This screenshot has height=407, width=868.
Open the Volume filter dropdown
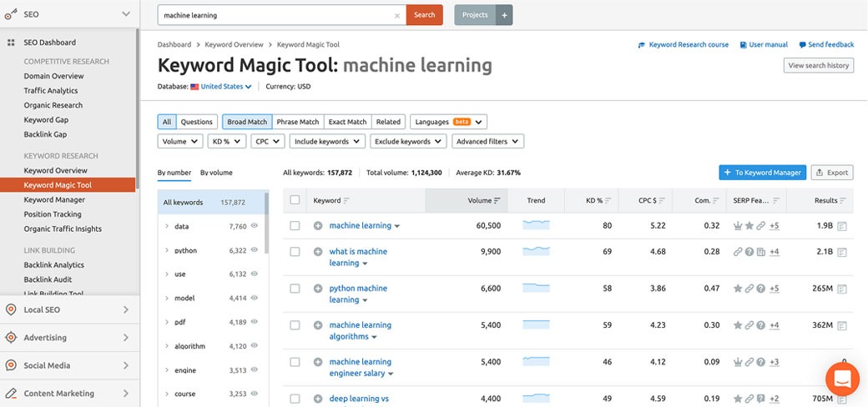[180, 142]
